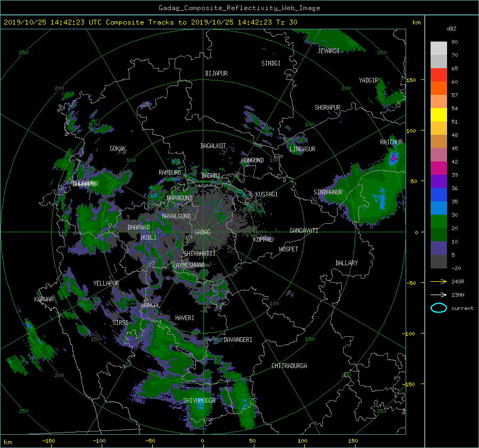The height and width of the screenshot is (448, 479).
Task: Click the LINGASUR city label
Action: tap(302, 149)
